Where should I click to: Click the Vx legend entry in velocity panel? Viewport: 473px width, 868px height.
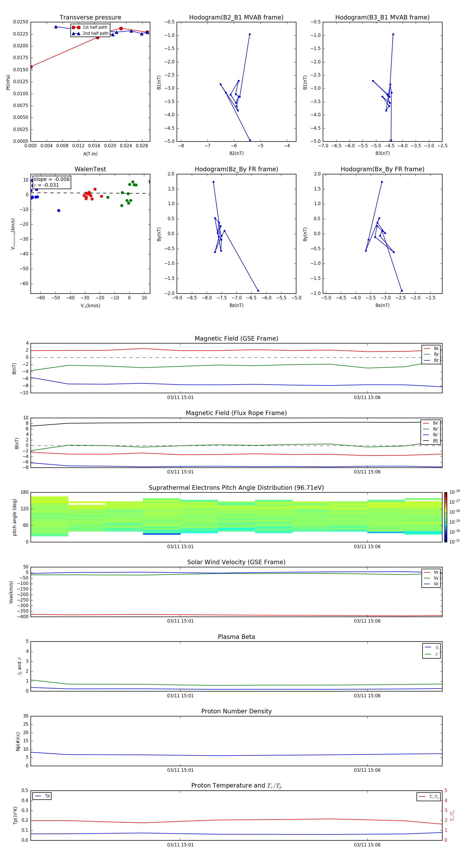click(431, 572)
